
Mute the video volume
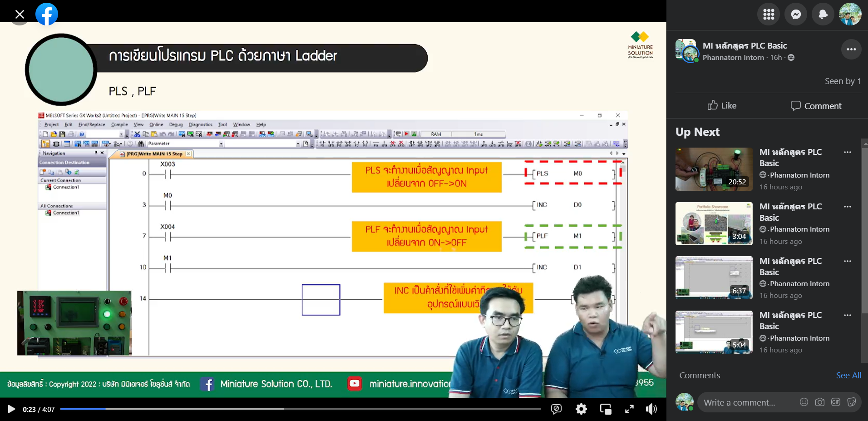[x=651, y=409]
